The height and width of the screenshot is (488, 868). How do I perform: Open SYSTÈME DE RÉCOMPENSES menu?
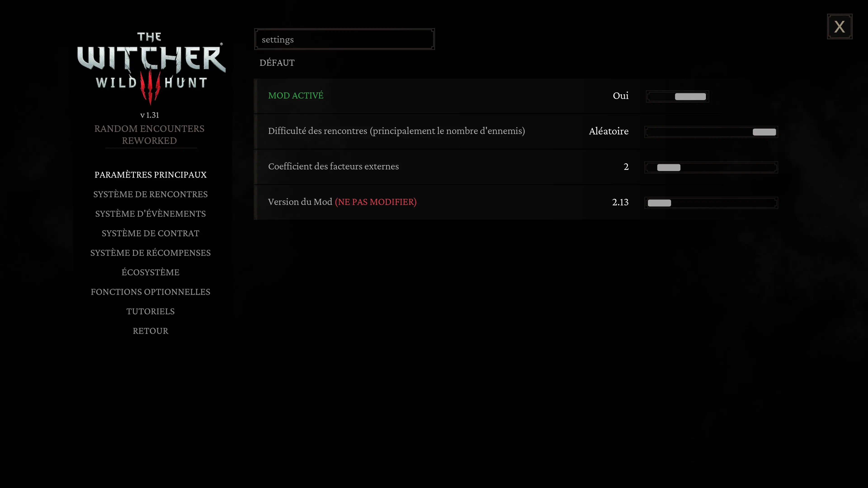[150, 253]
